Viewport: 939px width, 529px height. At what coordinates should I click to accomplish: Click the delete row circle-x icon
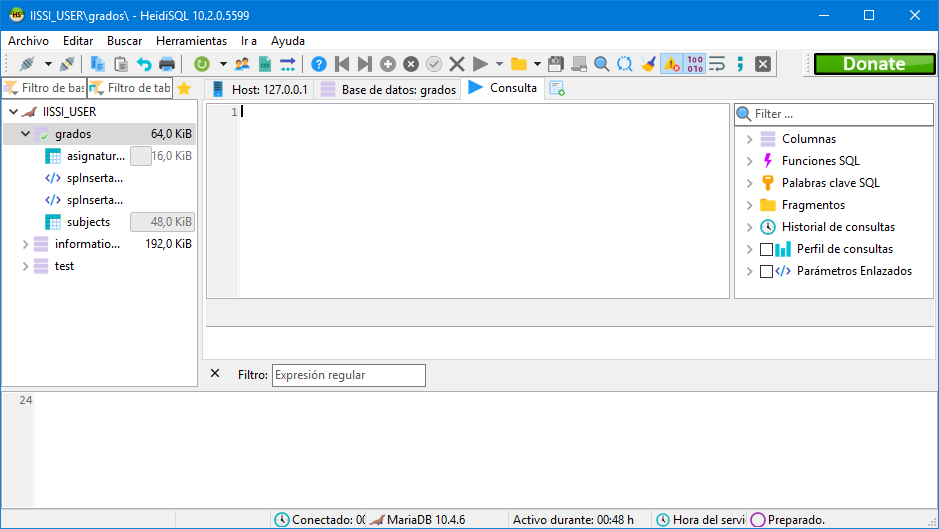click(x=411, y=64)
